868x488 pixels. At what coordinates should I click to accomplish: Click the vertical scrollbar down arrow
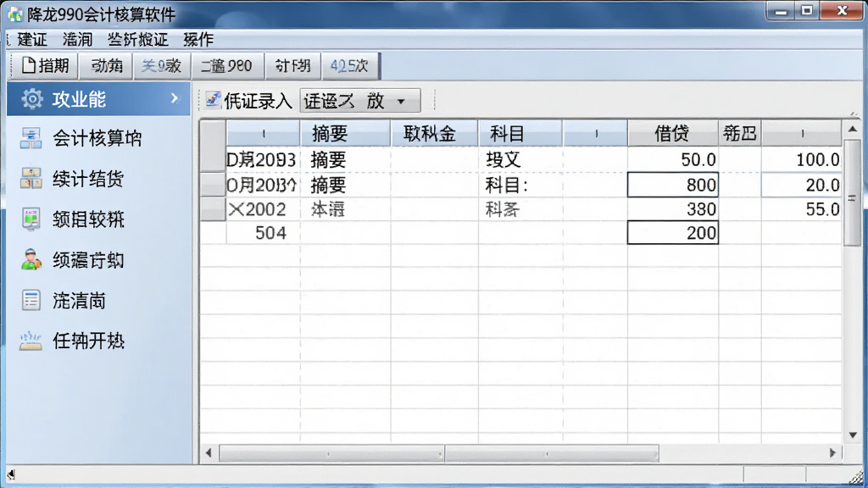click(x=853, y=435)
